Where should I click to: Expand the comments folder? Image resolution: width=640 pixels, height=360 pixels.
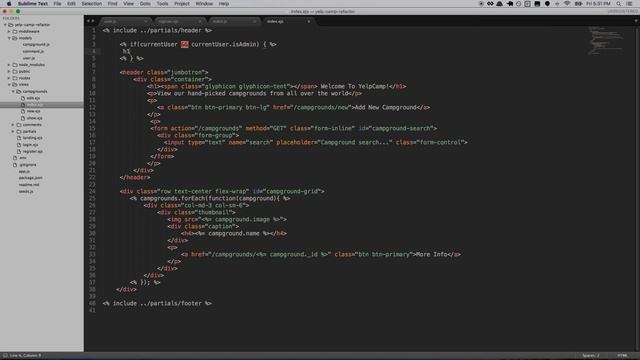point(13,125)
